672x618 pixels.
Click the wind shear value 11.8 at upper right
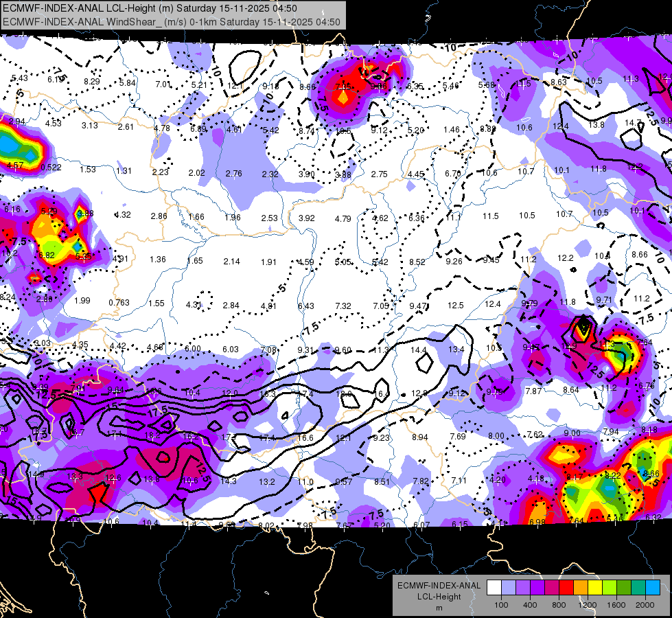coord(599,169)
